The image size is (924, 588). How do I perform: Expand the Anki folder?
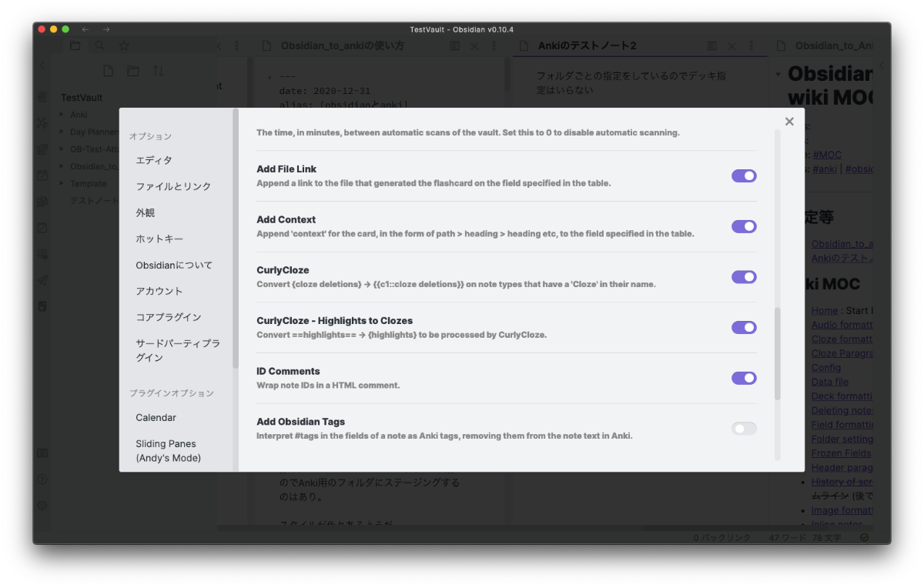(x=62, y=115)
